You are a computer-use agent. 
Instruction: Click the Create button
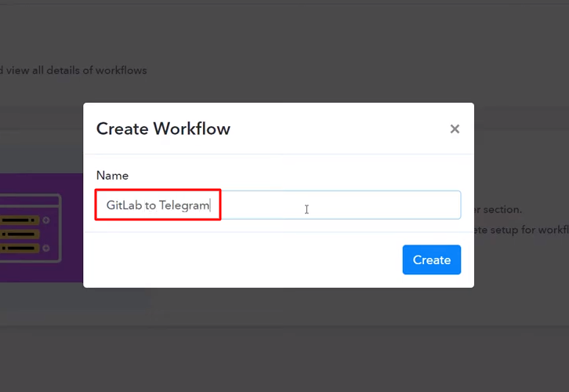click(x=431, y=260)
